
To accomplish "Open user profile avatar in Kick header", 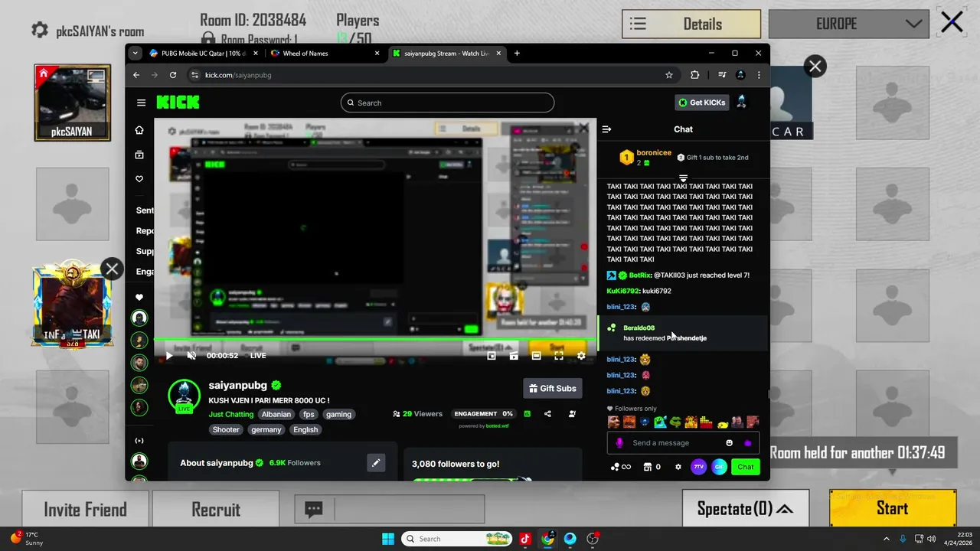I will [x=741, y=102].
